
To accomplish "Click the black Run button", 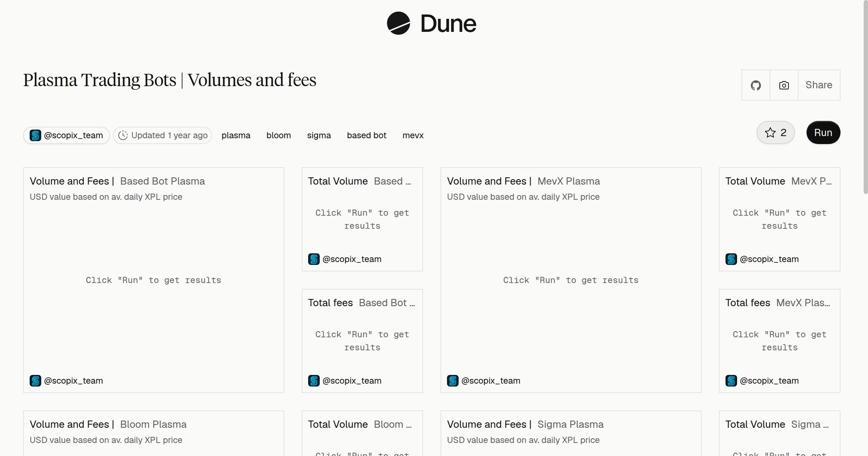I will pyautogui.click(x=823, y=132).
